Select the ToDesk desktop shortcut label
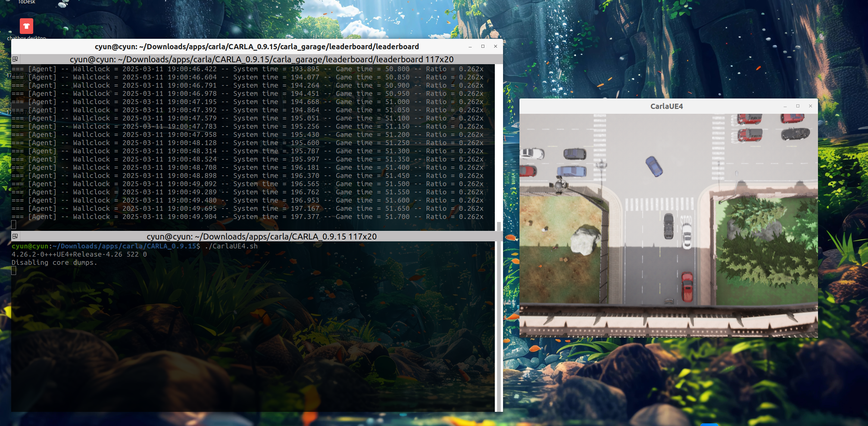The image size is (868, 426). coord(26,2)
